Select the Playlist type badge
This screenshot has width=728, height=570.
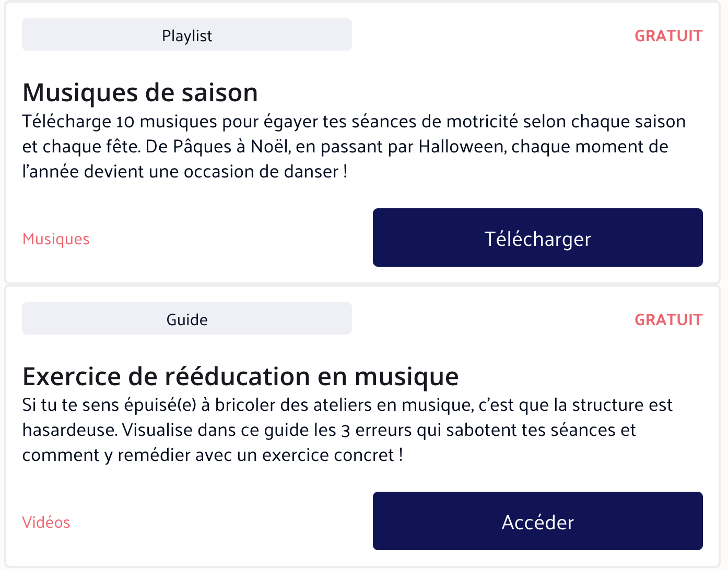186,35
